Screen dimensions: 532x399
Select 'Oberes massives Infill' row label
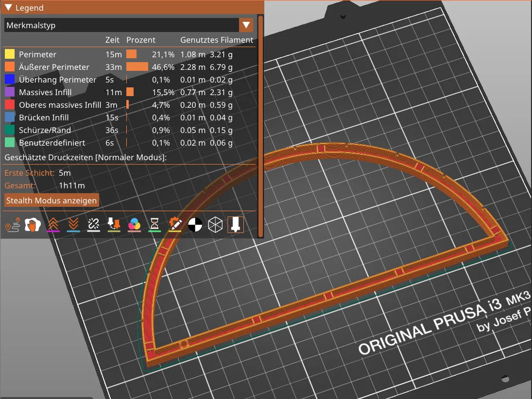click(x=60, y=105)
